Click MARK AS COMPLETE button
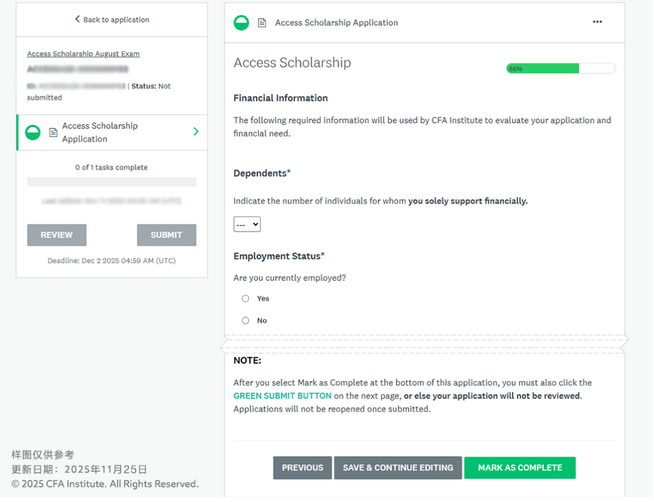Image resolution: width=654 pixels, height=502 pixels. (519, 467)
